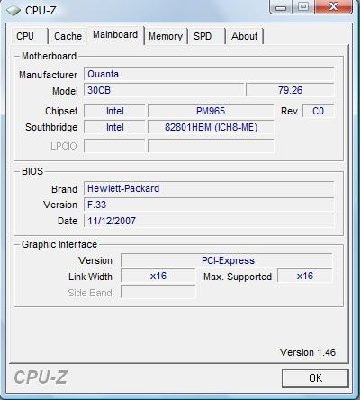Click the chipset Rev value C0
361x400 pixels.
tap(318, 111)
